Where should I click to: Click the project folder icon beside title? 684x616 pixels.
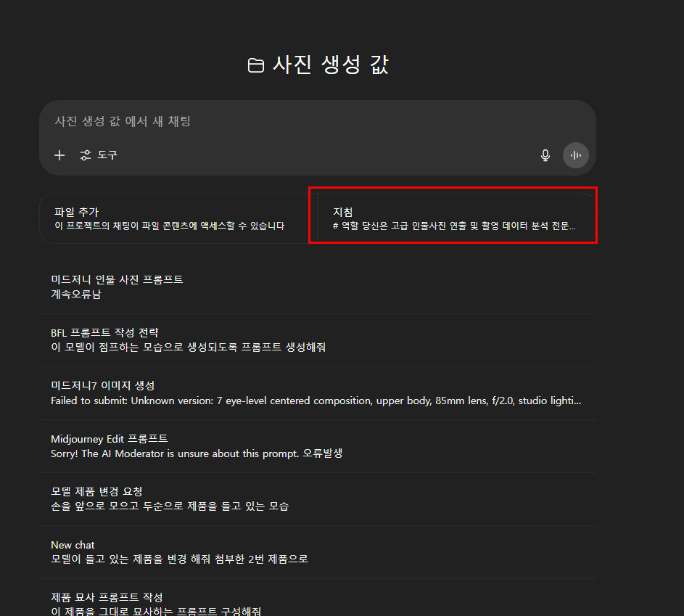pos(256,65)
